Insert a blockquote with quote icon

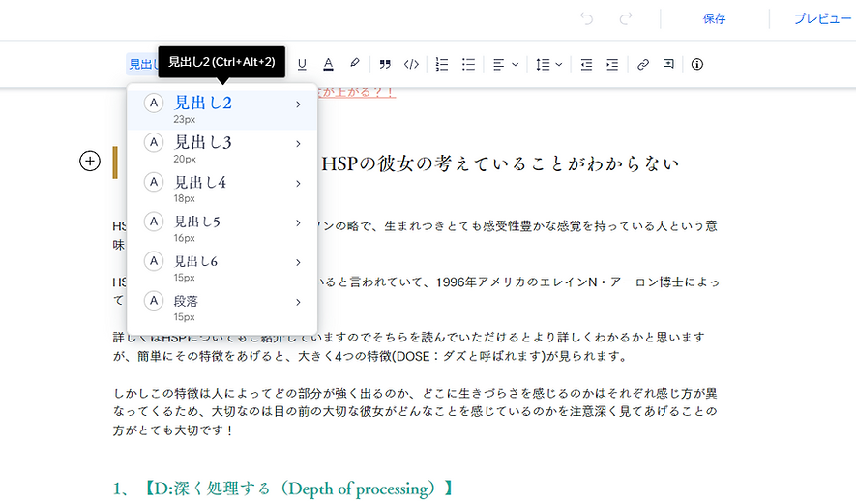tap(385, 65)
